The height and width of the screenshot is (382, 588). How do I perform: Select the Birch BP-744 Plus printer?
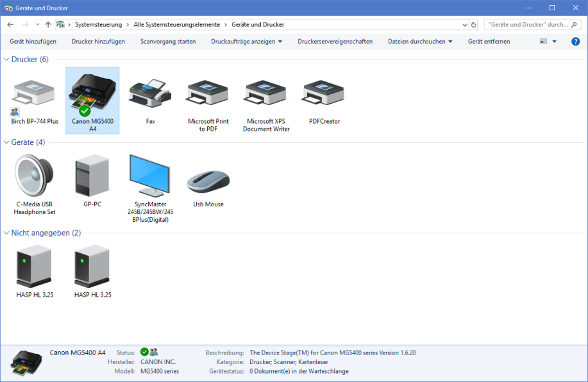coord(35,101)
